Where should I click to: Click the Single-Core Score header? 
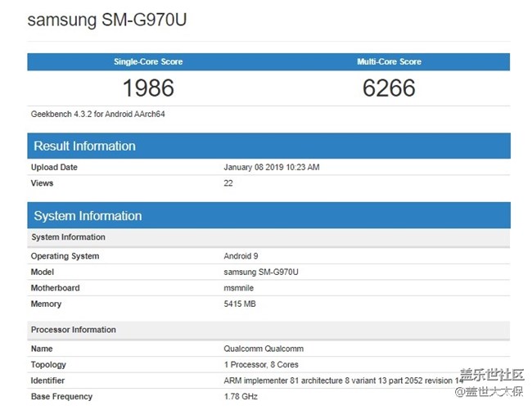pyautogui.click(x=148, y=61)
